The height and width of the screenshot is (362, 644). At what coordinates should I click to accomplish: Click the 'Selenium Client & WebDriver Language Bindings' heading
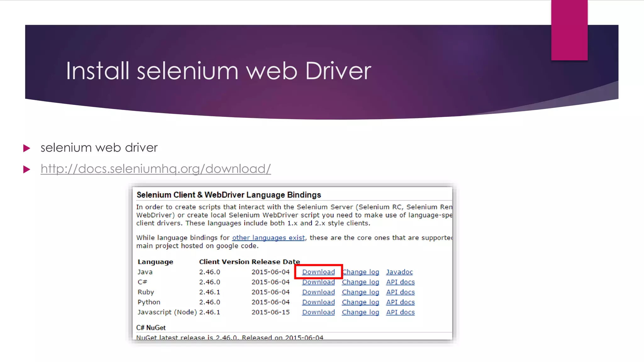pyautogui.click(x=229, y=195)
